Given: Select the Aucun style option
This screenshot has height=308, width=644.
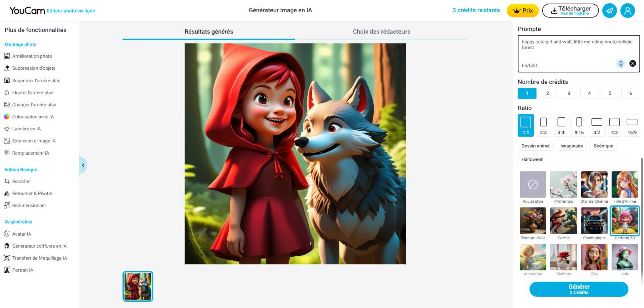Looking at the screenshot, I should click(x=533, y=184).
